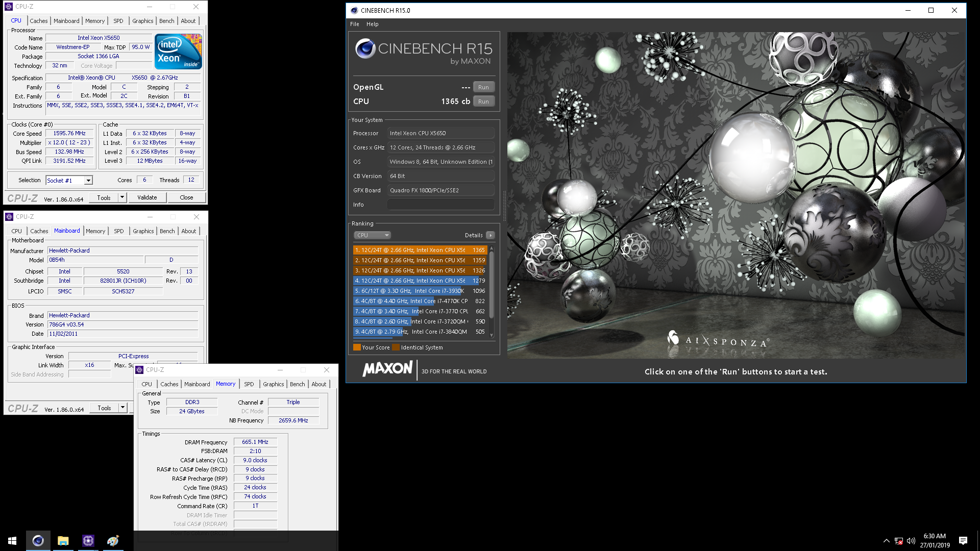The width and height of the screenshot is (980, 551).
Task: Select ranking entry 1 with score 1365
Action: pyautogui.click(x=420, y=250)
